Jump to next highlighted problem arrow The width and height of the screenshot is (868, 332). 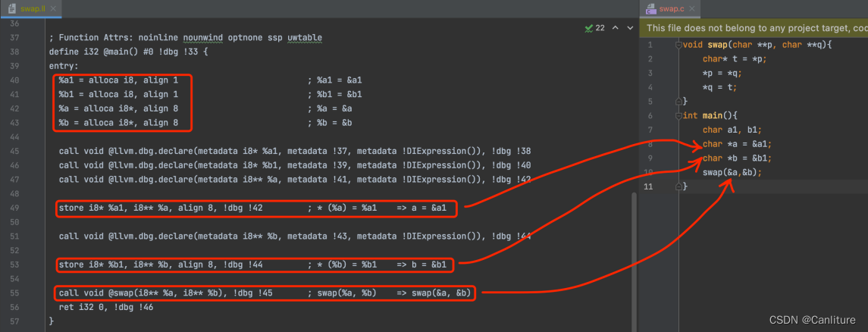coord(629,27)
